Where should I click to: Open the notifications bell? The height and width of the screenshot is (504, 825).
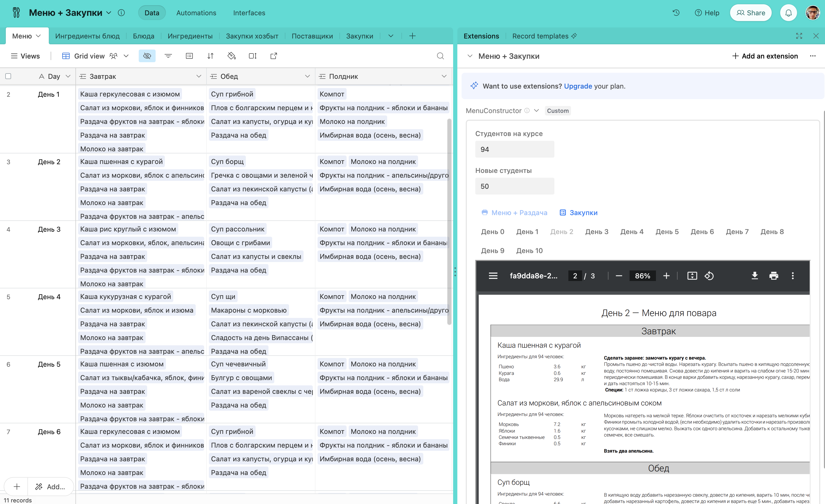(789, 13)
